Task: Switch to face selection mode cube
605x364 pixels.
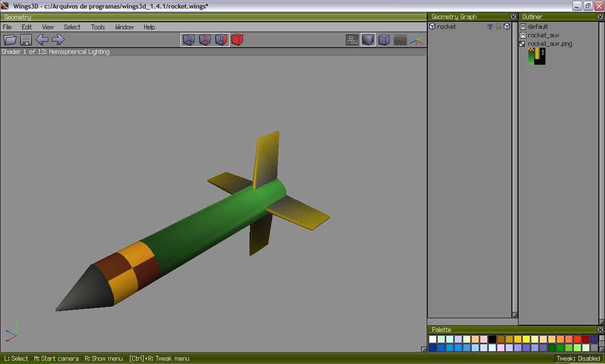Action: click(x=221, y=40)
